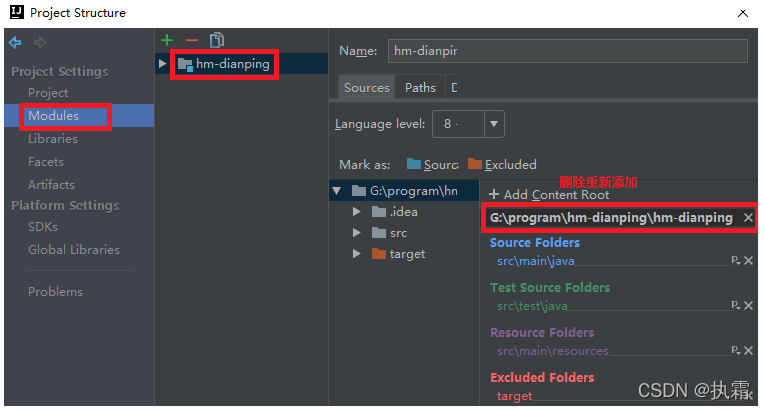Expand the .idea folder
765x410 pixels.
[x=357, y=212]
